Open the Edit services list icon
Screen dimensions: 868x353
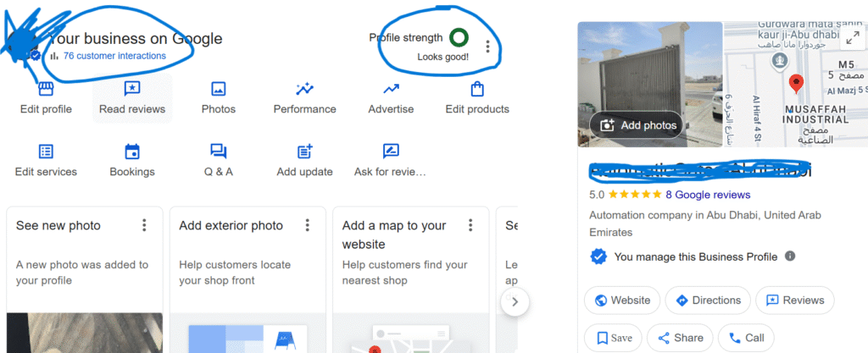46,152
